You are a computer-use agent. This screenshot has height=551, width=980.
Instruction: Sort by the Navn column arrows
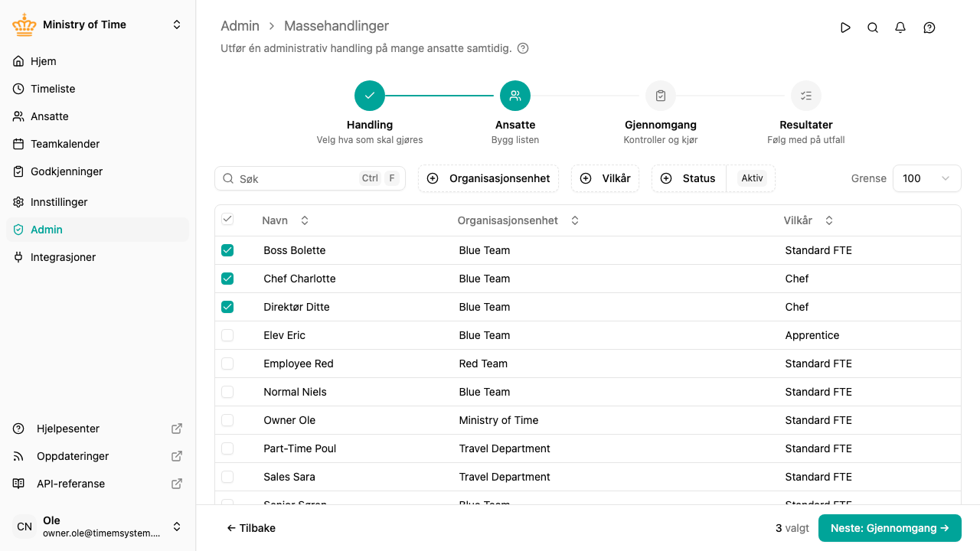click(305, 220)
